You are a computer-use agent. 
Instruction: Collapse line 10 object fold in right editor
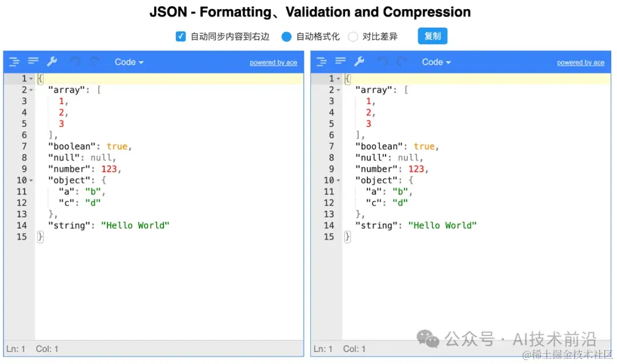[x=338, y=181]
